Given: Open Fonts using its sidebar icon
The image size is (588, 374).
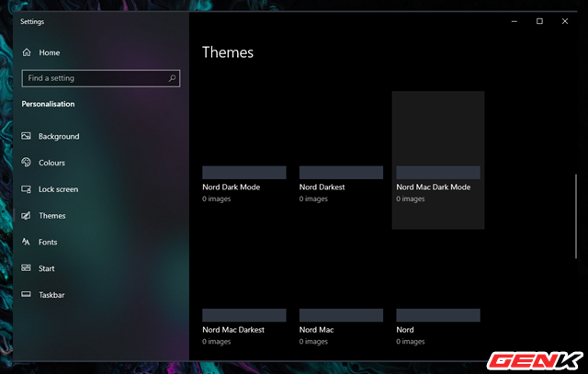Looking at the screenshot, I should pyautogui.click(x=27, y=243).
